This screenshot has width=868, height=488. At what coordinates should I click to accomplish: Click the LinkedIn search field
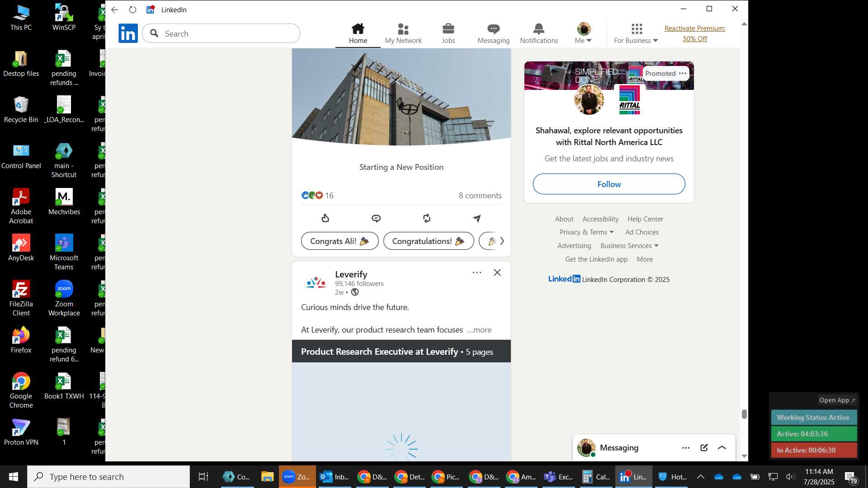pos(221,33)
